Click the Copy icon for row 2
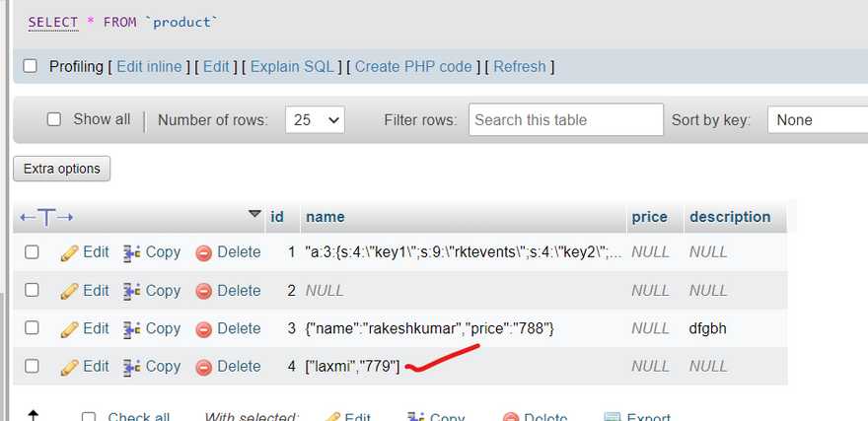868x421 pixels. click(132, 291)
